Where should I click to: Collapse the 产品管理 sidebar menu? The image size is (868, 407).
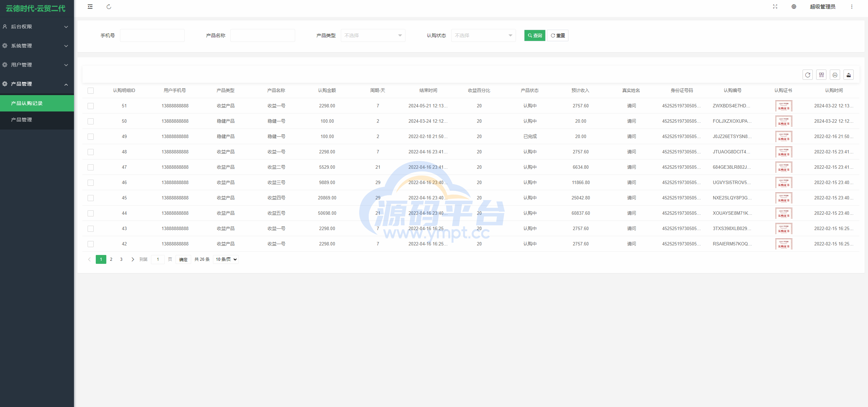point(37,84)
